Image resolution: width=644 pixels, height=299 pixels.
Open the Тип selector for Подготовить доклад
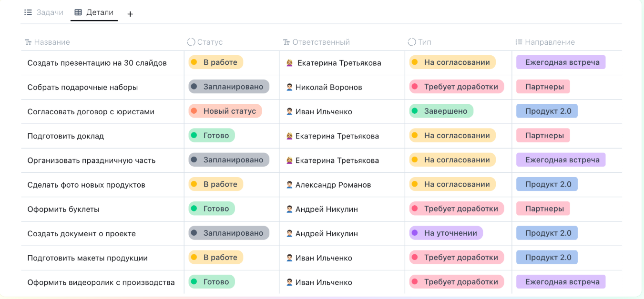tap(451, 135)
